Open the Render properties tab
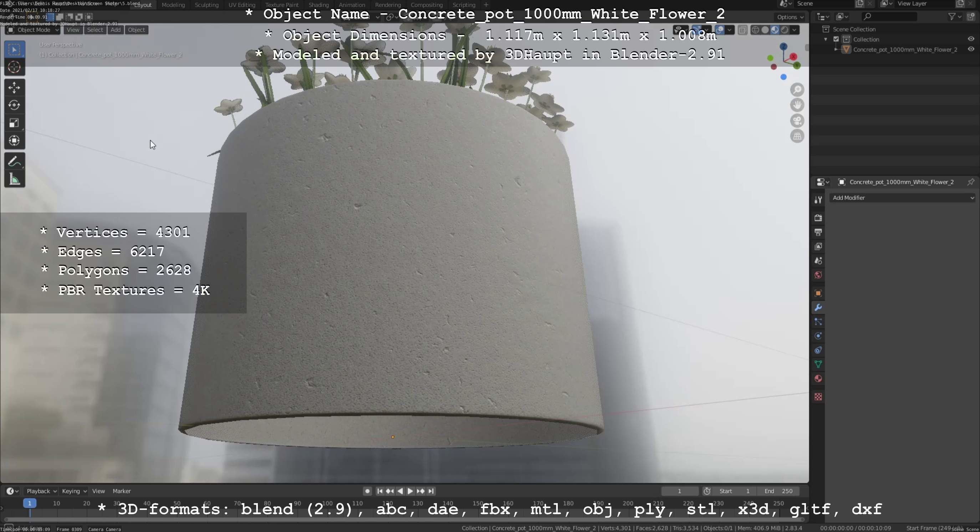980x532 pixels. [818, 218]
